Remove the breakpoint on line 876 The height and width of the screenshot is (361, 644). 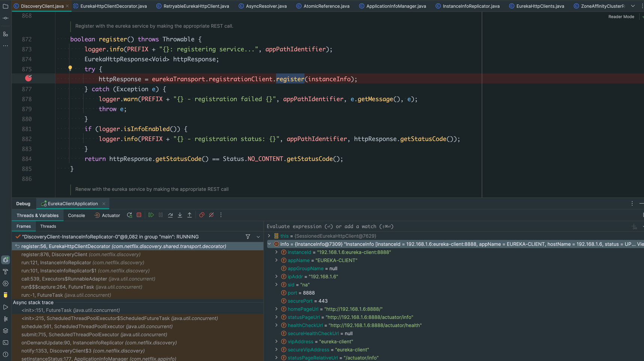coord(28,78)
